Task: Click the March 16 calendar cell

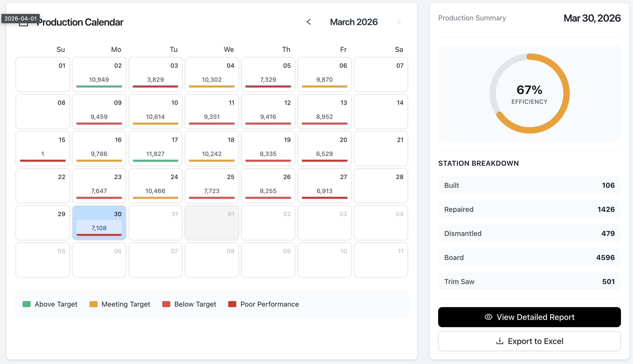Action: [99, 149]
